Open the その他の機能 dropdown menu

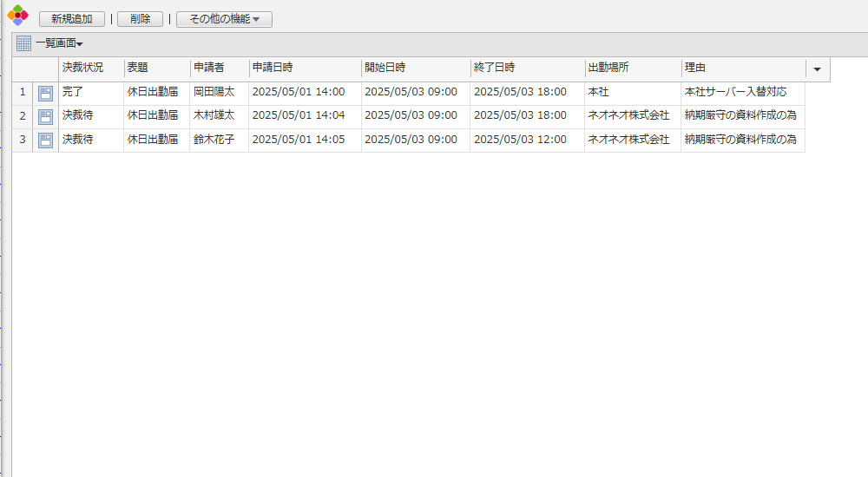tap(224, 19)
